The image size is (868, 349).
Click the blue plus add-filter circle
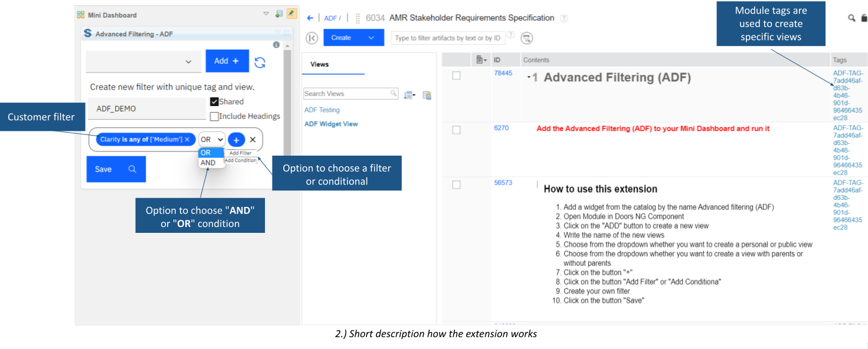[236, 140]
